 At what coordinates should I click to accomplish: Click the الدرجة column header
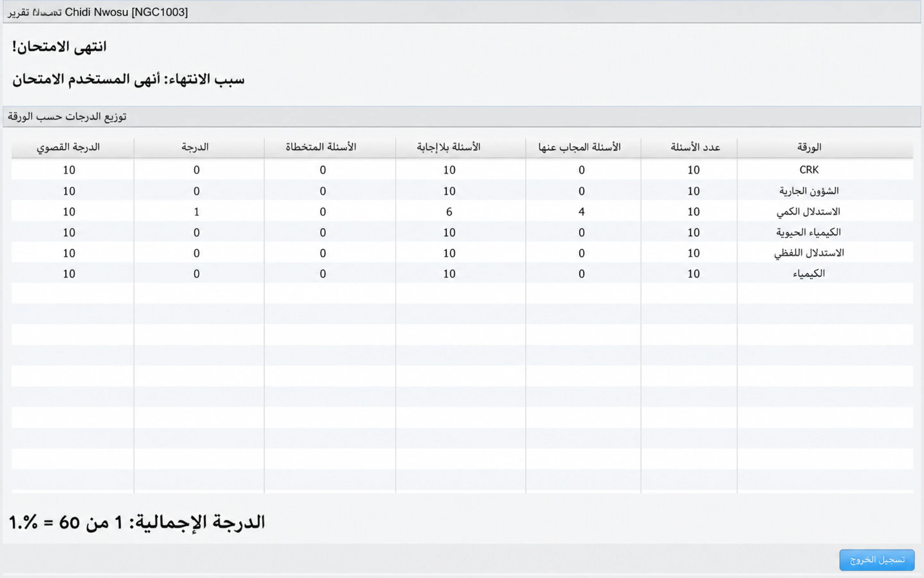199,148
